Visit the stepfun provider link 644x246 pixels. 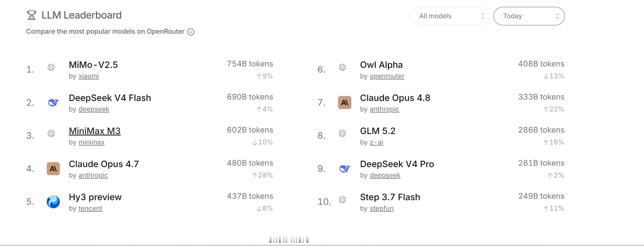[x=382, y=208]
